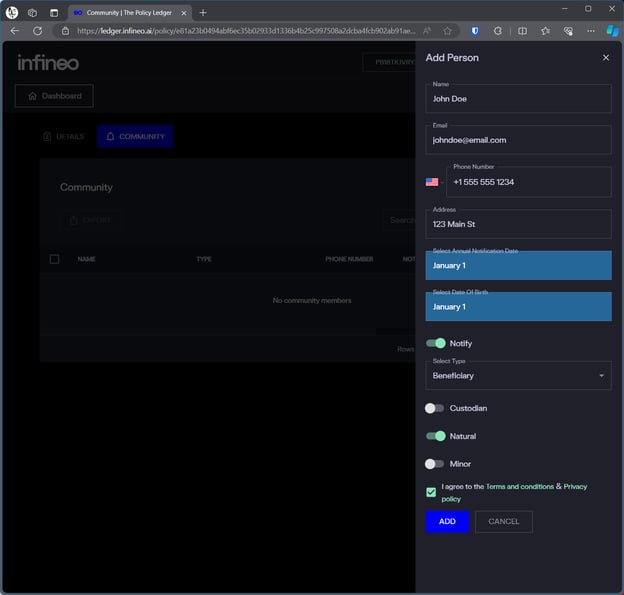This screenshot has width=624, height=595.
Task: Open the US flag country code dropdown
Action: (434, 182)
